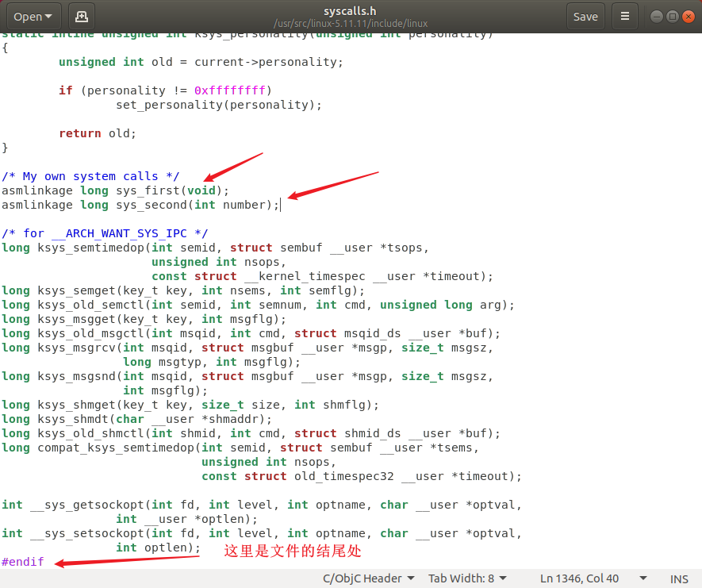Click the 'My own system calls' comment
The image size is (702, 588).
90,176
